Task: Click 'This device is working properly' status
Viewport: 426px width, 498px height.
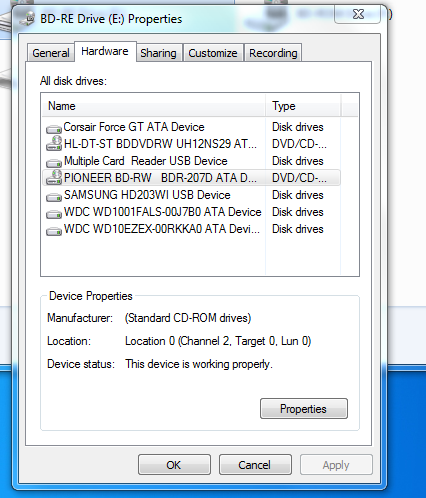Action: [x=199, y=364]
